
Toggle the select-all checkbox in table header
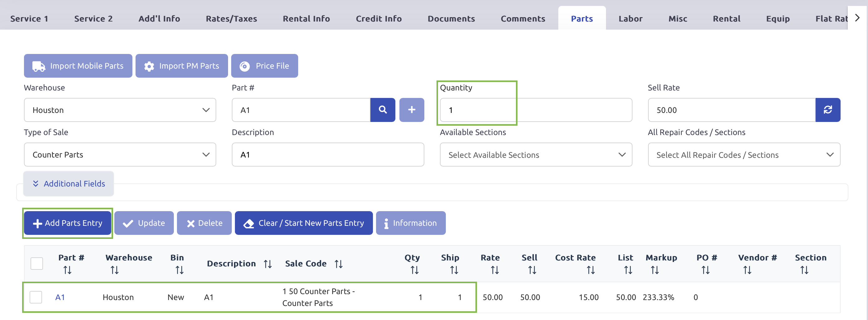(37, 263)
